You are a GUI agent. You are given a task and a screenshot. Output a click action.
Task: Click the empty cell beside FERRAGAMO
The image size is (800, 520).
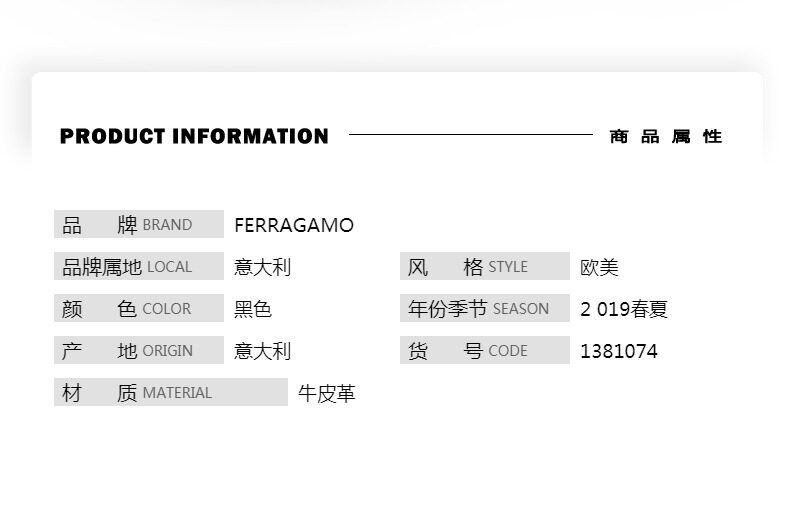(x=560, y=225)
